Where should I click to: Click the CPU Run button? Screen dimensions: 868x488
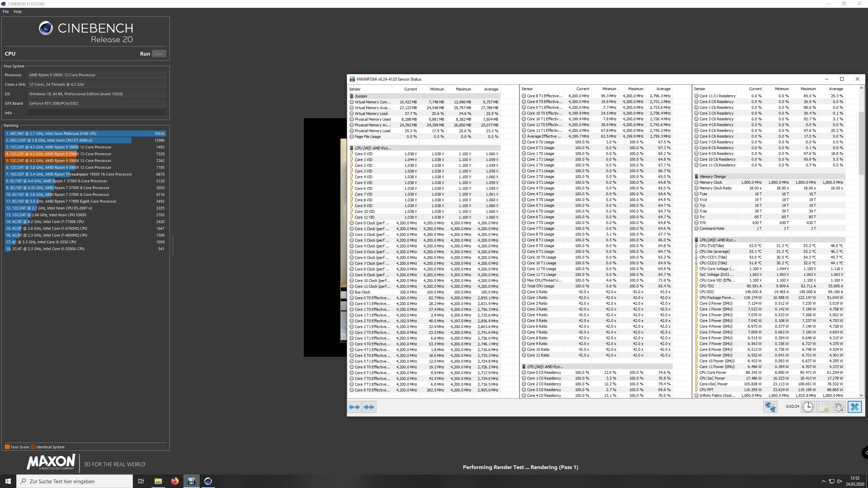[x=158, y=54]
